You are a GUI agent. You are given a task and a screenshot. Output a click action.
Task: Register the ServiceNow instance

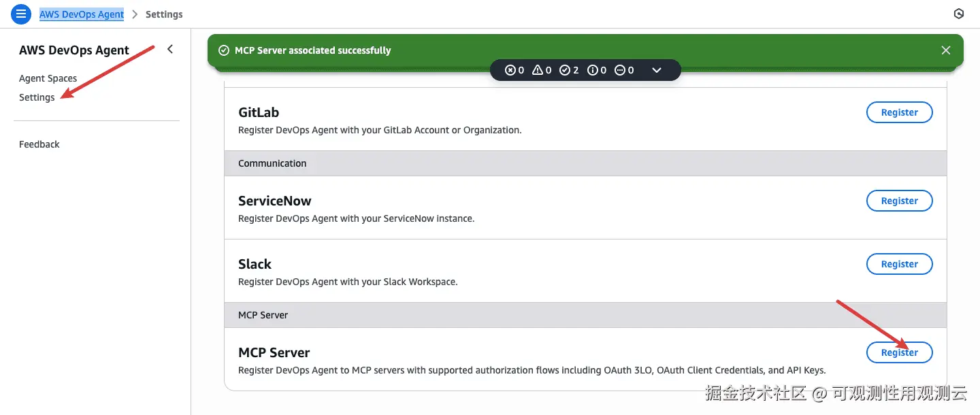coord(899,201)
